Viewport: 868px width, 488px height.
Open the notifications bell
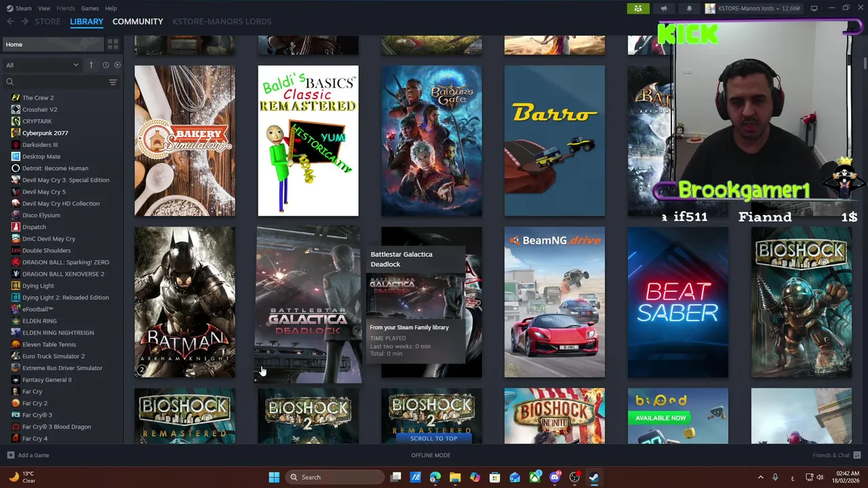click(689, 8)
